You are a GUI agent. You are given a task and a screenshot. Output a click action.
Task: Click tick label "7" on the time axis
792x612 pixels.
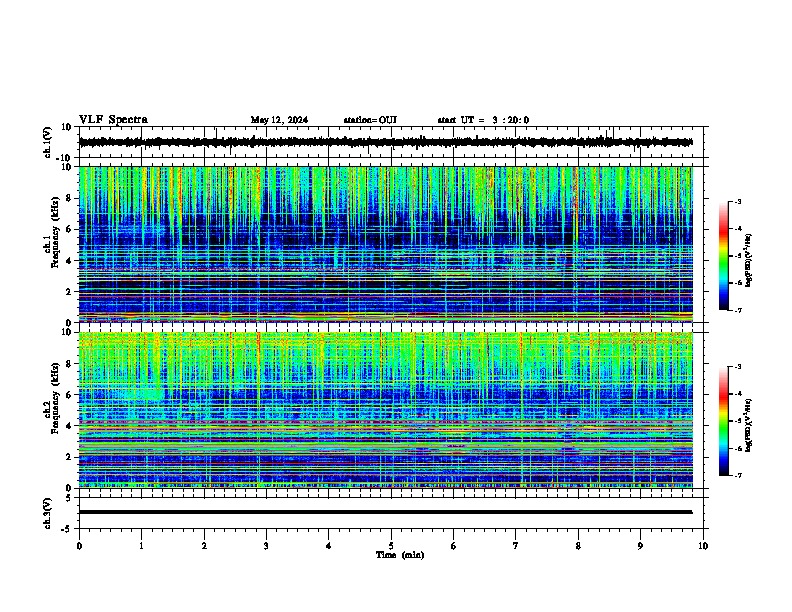pos(516,546)
